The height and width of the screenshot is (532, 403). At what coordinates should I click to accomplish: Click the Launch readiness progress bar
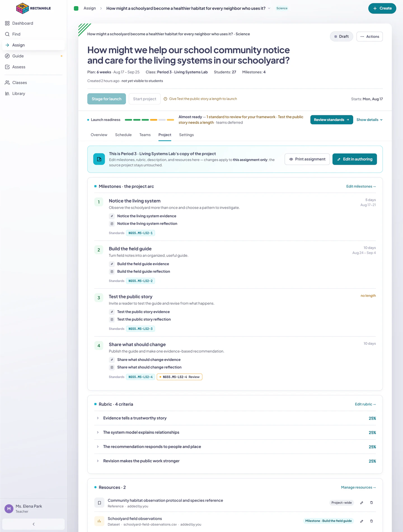[149, 120]
